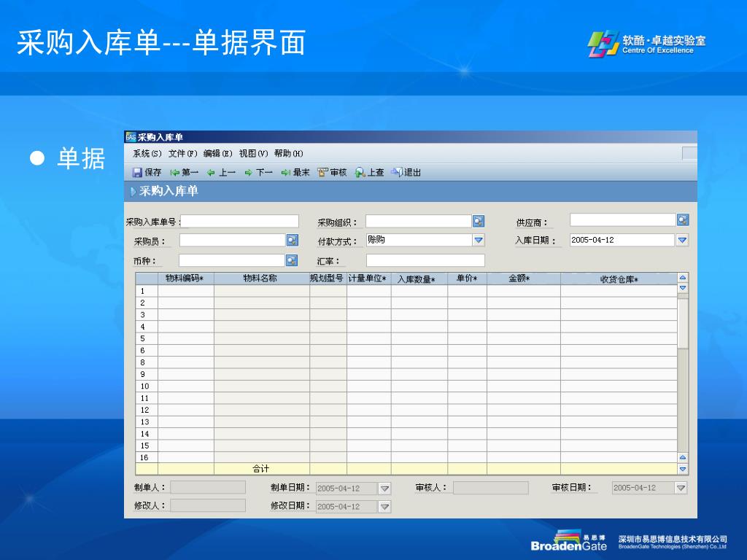Click the 保存 save icon in toolbar

(137, 172)
